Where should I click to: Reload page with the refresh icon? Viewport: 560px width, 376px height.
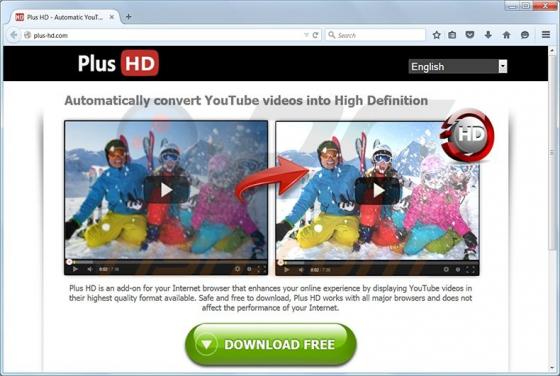click(x=315, y=35)
